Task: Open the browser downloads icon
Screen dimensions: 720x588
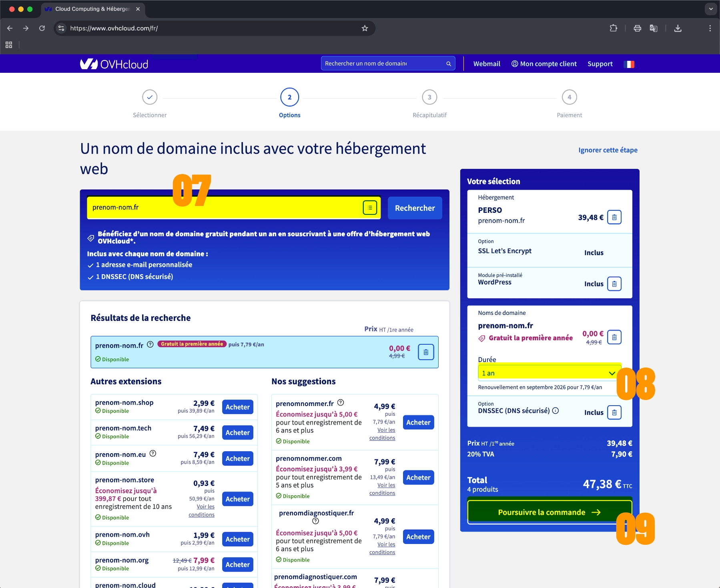Action: pyautogui.click(x=678, y=28)
